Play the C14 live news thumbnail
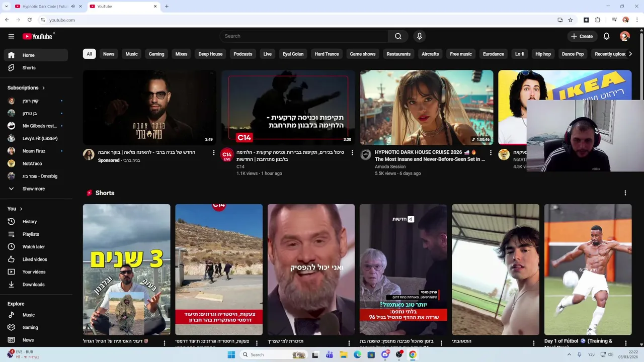 [x=288, y=108]
